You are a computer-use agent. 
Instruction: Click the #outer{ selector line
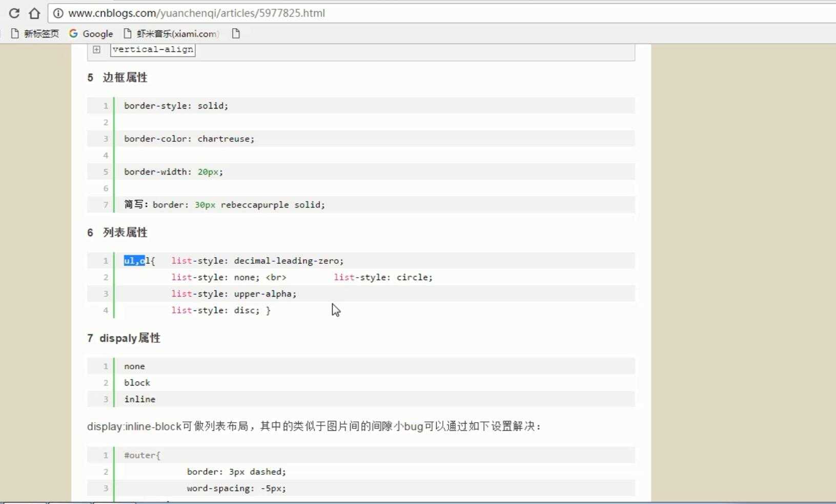coord(142,455)
